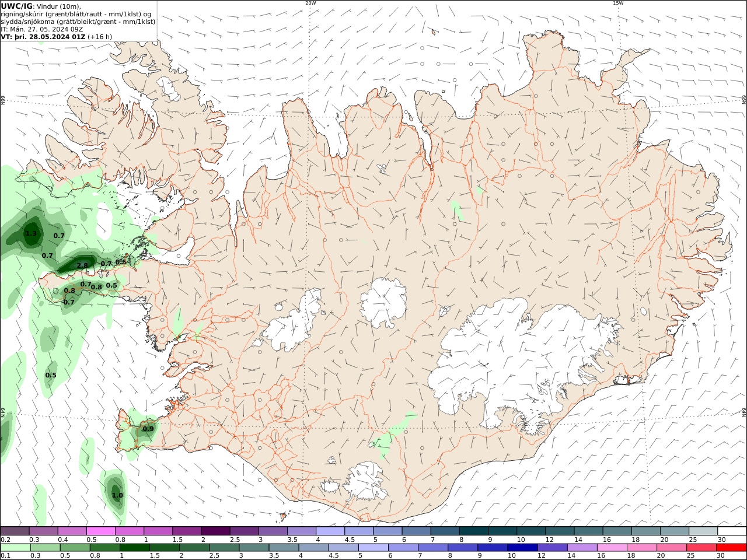The height and width of the screenshot is (560, 747).
Task: Click the white Hofsjökull glacier in central Iceland
Action: [x=383, y=302]
